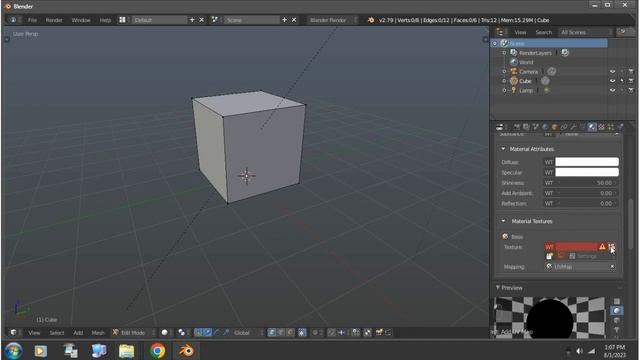Open the Window menu
Image resolution: width=640 pixels, height=360 pixels.
tap(81, 20)
